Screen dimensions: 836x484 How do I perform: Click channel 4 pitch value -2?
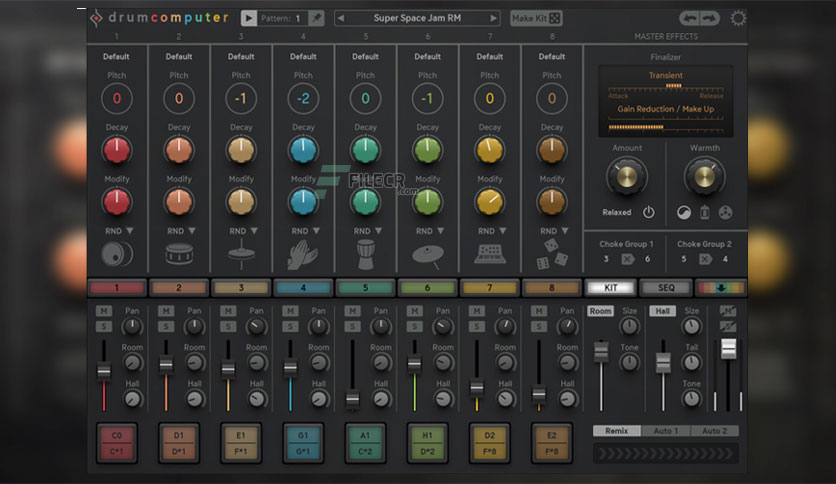(x=303, y=99)
